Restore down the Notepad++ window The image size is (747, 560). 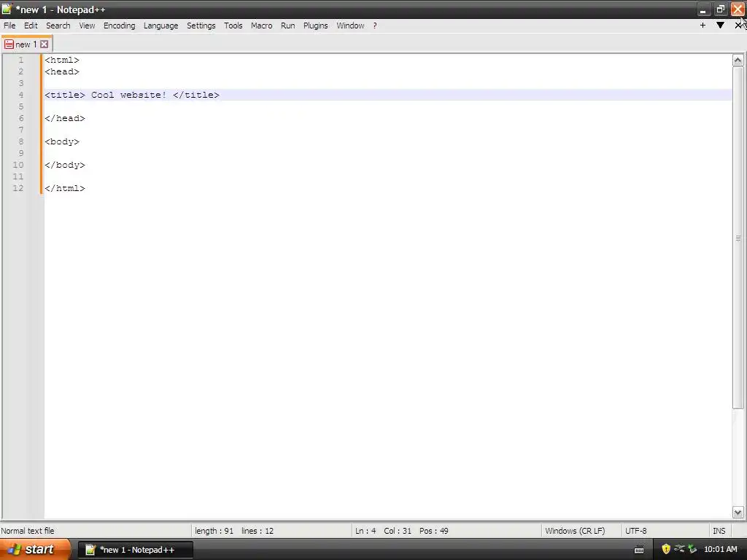(720, 9)
